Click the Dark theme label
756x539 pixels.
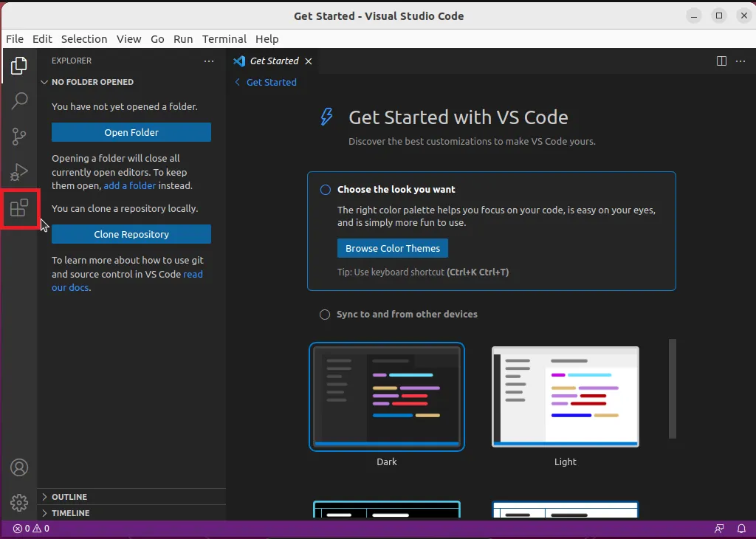click(x=387, y=462)
